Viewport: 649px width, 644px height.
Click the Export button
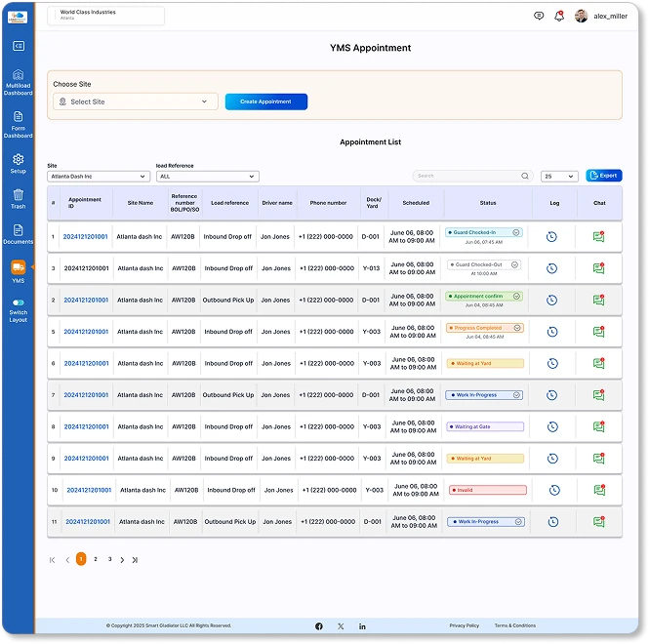[x=603, y=176]
